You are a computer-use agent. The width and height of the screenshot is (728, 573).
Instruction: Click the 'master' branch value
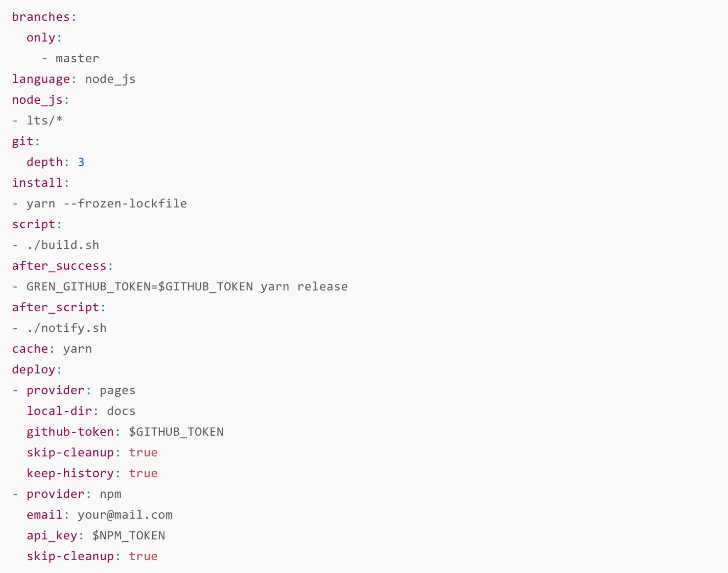coord(78,58)
